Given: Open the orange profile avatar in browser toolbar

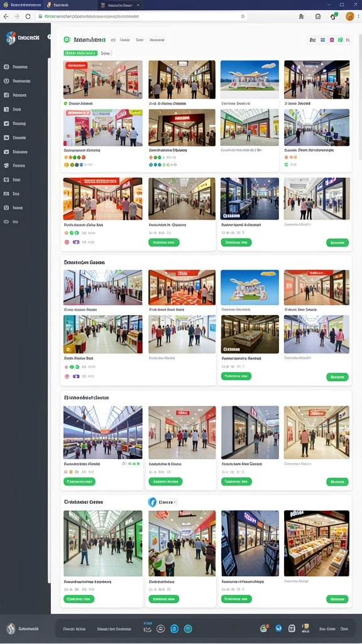Looking at the screenshot, I should point(349,16).
